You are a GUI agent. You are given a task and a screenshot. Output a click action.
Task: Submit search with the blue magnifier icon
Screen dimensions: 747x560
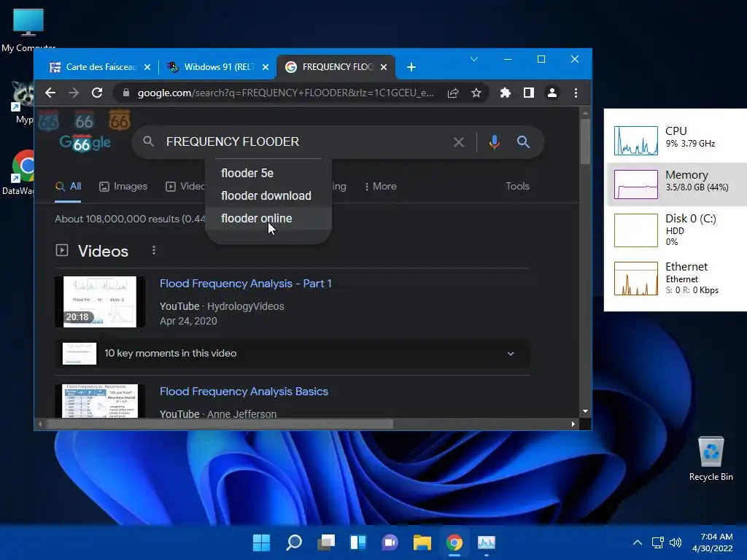523,142
